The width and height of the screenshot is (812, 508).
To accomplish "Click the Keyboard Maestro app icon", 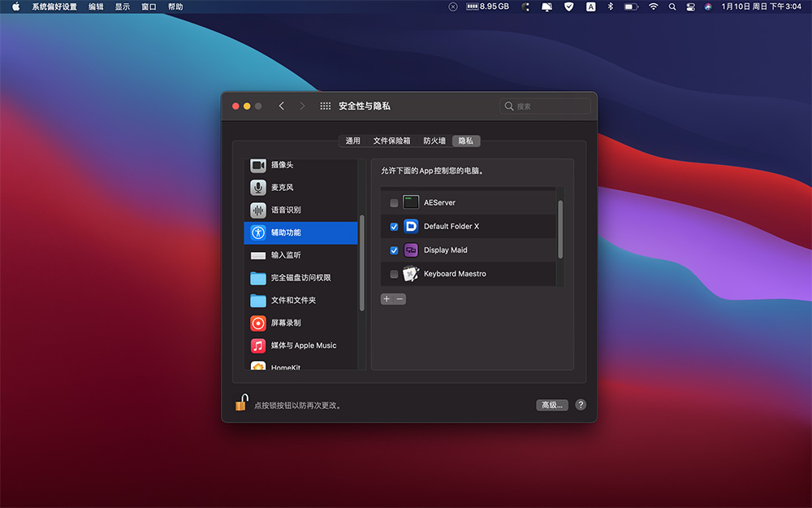I will tap(411, 274).
